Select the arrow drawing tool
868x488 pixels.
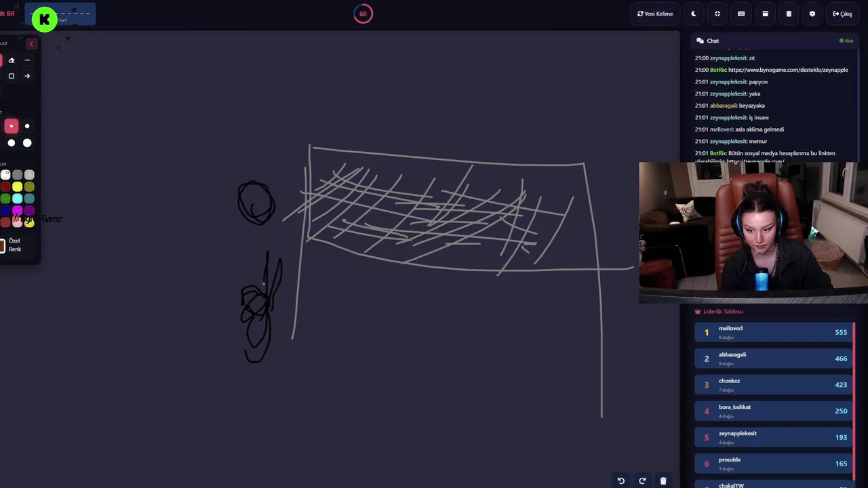(27, 76)
